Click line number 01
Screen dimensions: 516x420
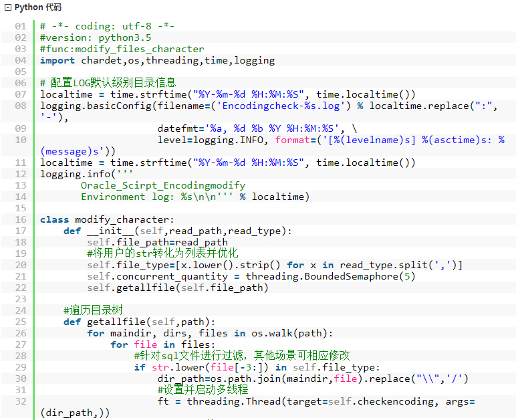click(x=21, y=26)
